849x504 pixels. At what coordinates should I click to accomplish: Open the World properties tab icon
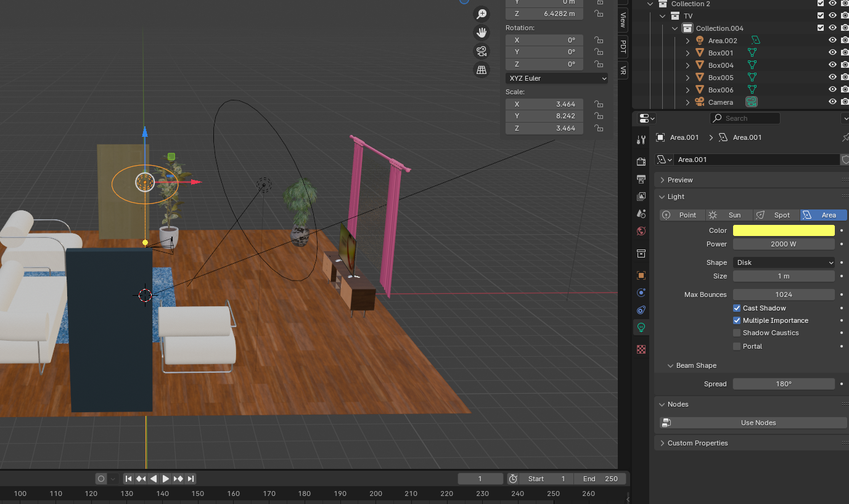coord(641,231)
